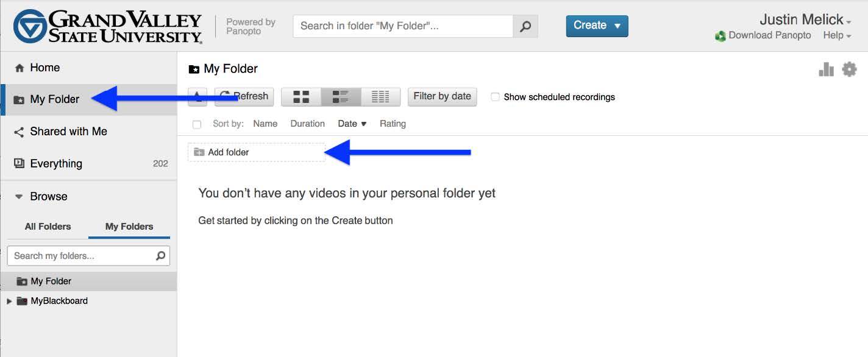
Task: Click the Search my folders input field
Action: (82, 256)
